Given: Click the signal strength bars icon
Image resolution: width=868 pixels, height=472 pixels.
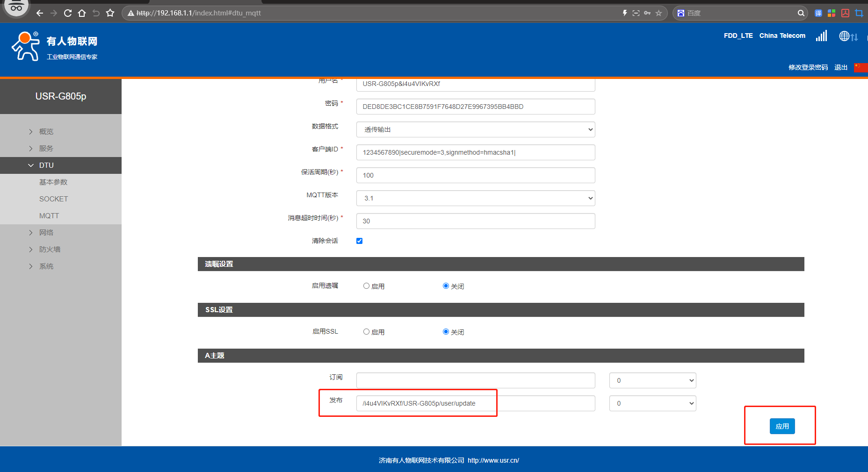Looking at the screenshot, I should pos(821,36).
